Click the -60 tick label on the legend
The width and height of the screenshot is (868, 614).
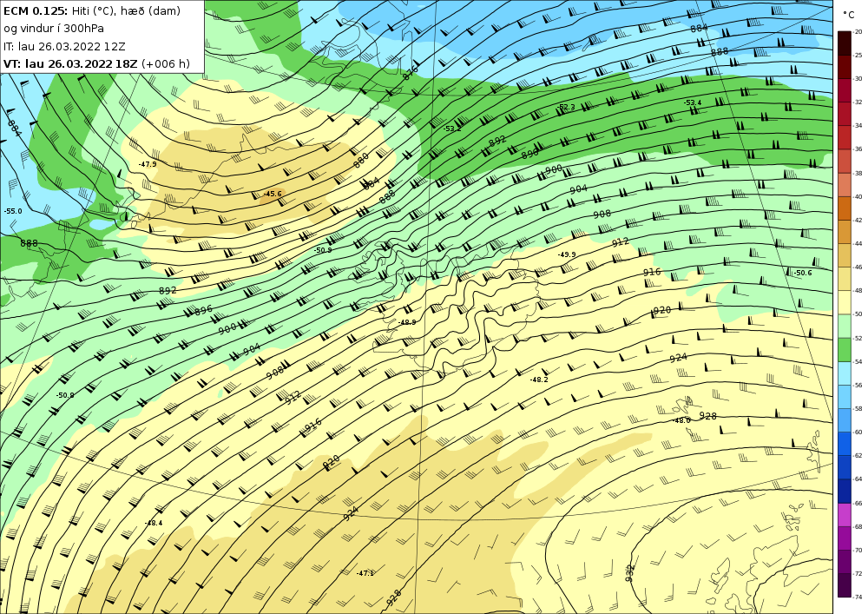[858, 432]
